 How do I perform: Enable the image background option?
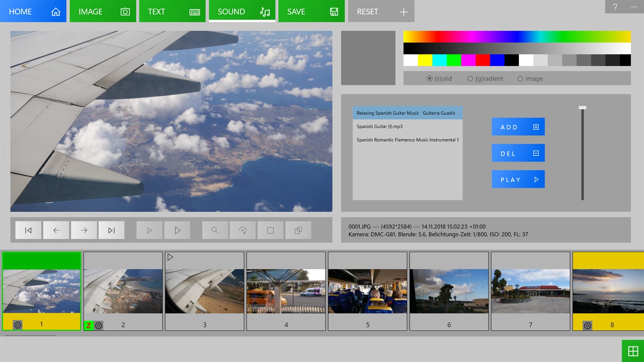point(520,79)
